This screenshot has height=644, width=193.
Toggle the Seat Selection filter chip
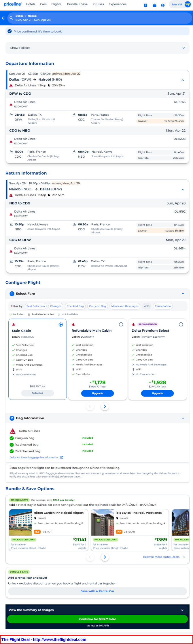pyautogui.click(x=36, y=306)
